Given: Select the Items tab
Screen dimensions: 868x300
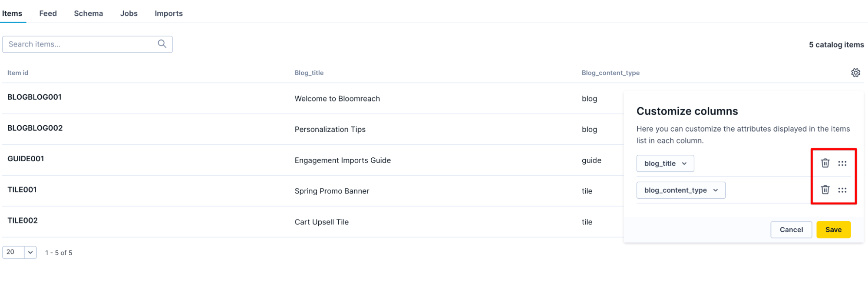Looking at the screenshot, I should [12, 13].
